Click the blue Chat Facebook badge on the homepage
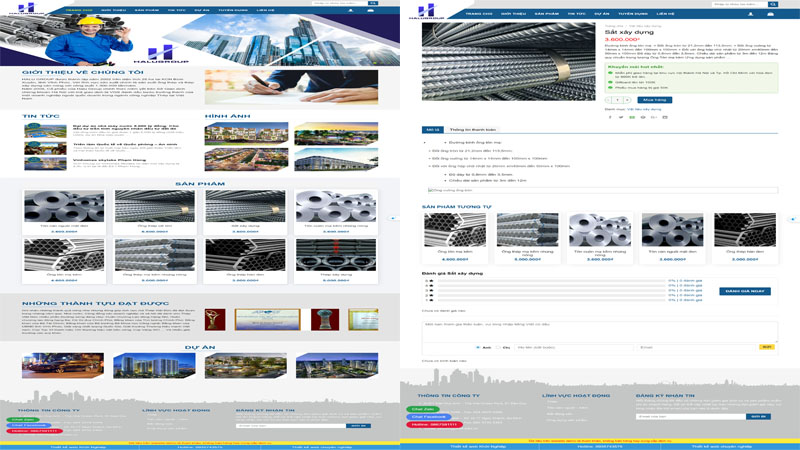800x450 pixels. [29, 425]
